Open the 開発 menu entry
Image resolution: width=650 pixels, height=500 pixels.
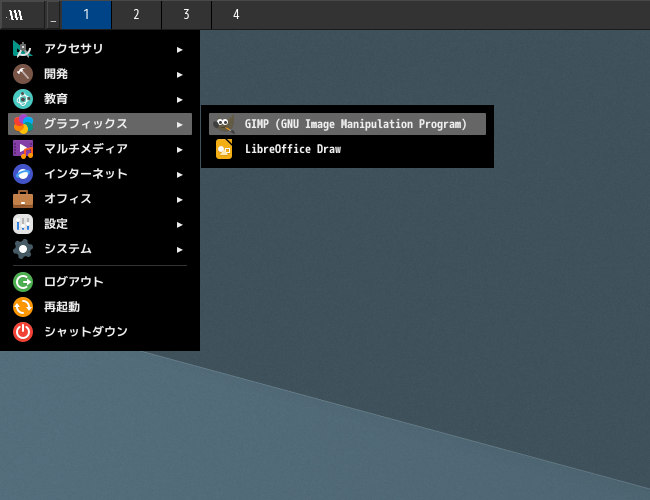(100, 74)
